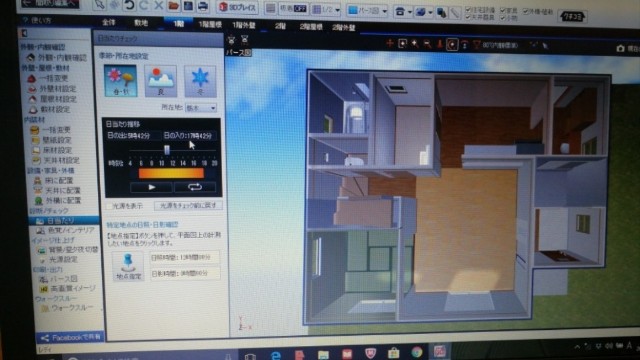Toggle the 外構・植栽 checkbox

click(526, 11)
